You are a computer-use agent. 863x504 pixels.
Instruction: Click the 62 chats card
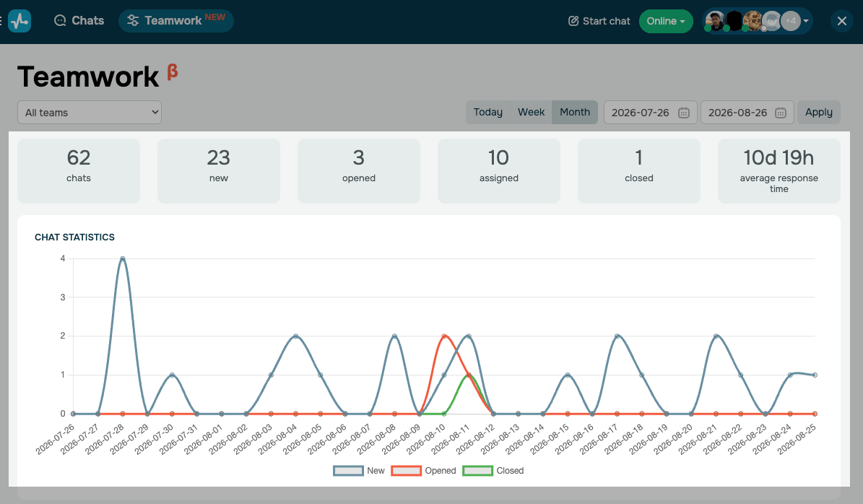(79, 170)
